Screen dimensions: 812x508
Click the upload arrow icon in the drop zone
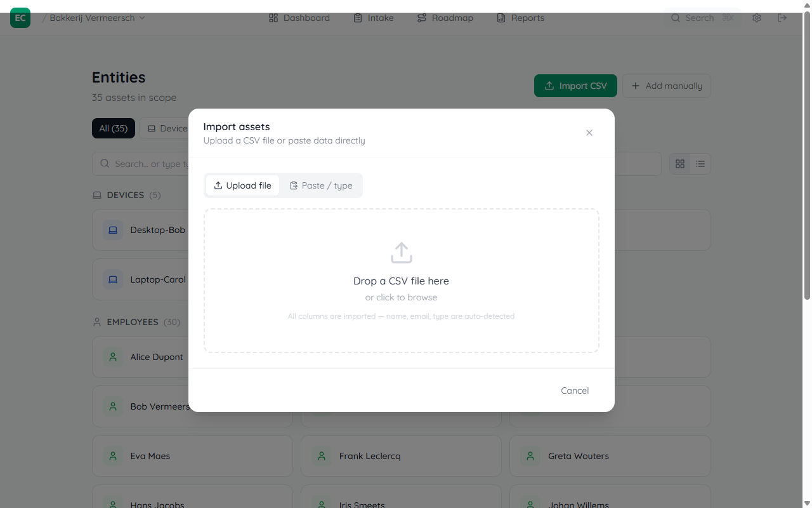401,252
